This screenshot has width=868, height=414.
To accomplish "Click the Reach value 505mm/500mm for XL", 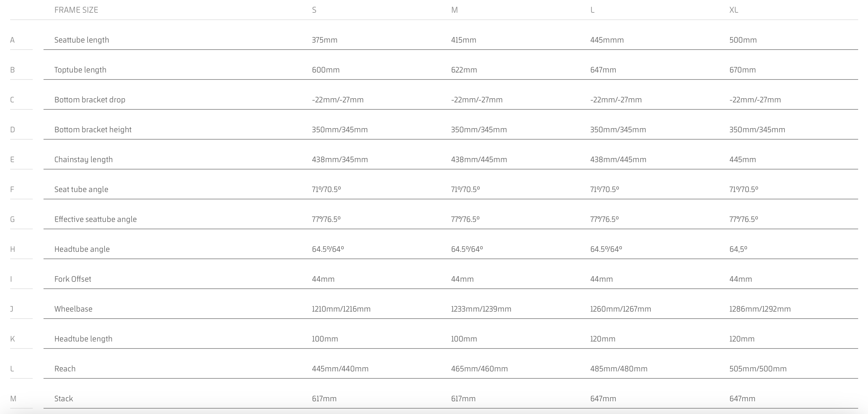I will (758, 369).
